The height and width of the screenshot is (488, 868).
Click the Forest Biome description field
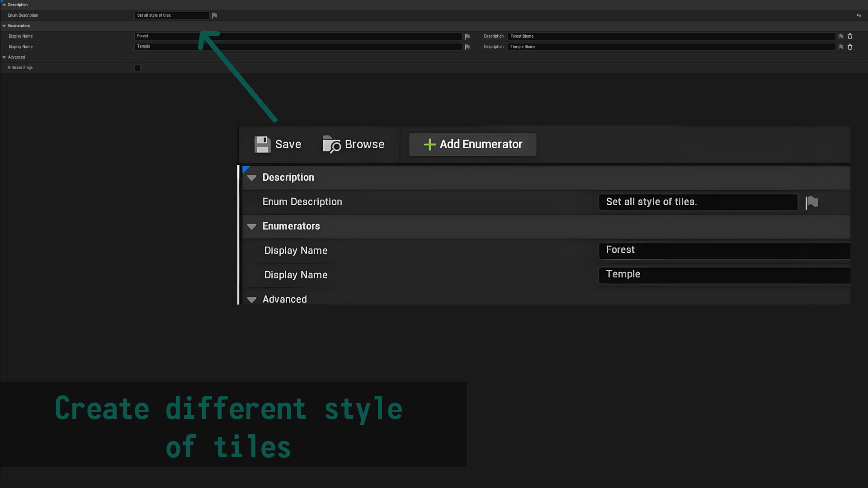pos(671,36)
